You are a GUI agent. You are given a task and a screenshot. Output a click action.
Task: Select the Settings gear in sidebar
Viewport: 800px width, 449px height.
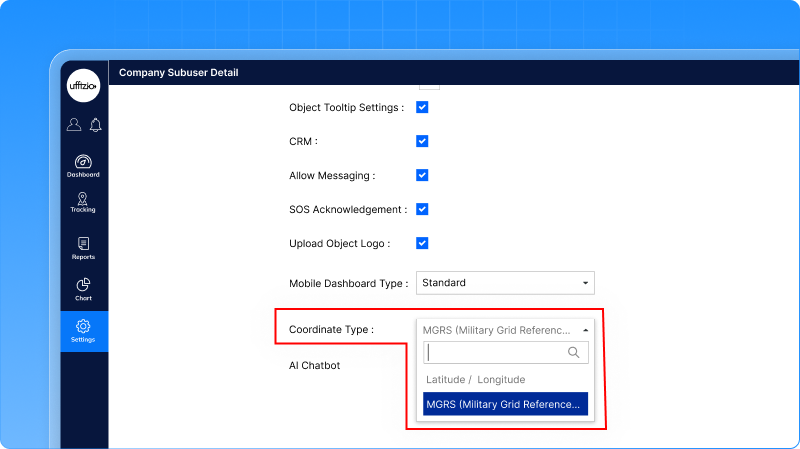pyautogui.click(x=84, y=330)
